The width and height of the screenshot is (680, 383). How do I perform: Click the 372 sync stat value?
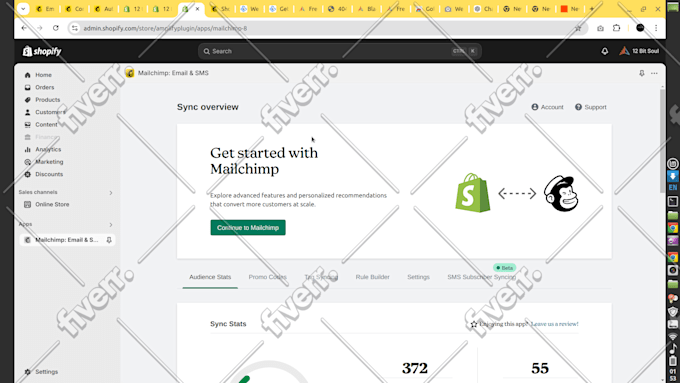point(415,368)
